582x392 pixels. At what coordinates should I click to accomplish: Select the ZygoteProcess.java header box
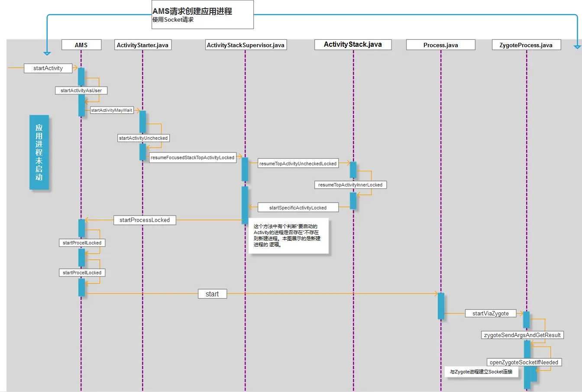[526, 45]
